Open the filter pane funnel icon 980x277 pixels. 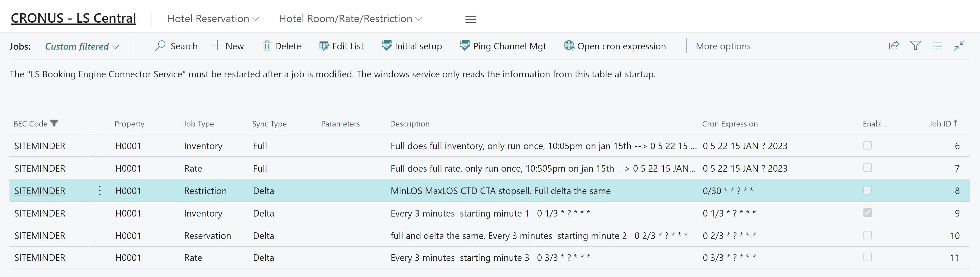pos(915,46)
